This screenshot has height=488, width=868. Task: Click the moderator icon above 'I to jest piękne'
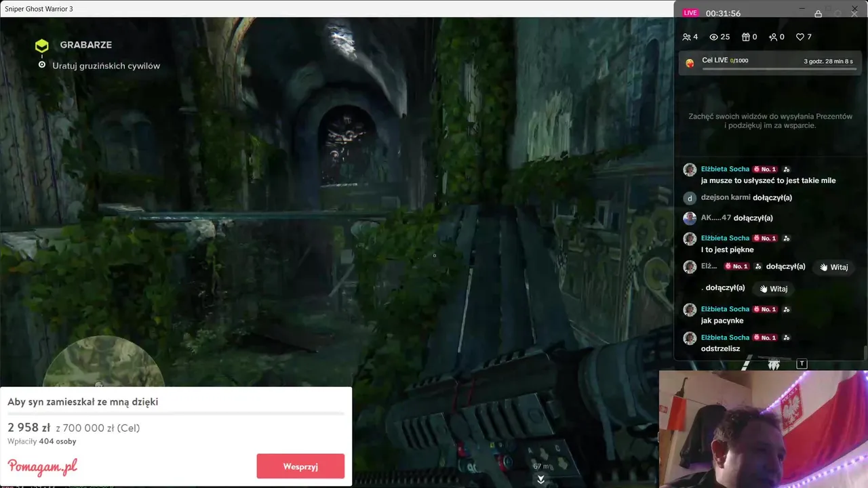click(x=787, y=238)
